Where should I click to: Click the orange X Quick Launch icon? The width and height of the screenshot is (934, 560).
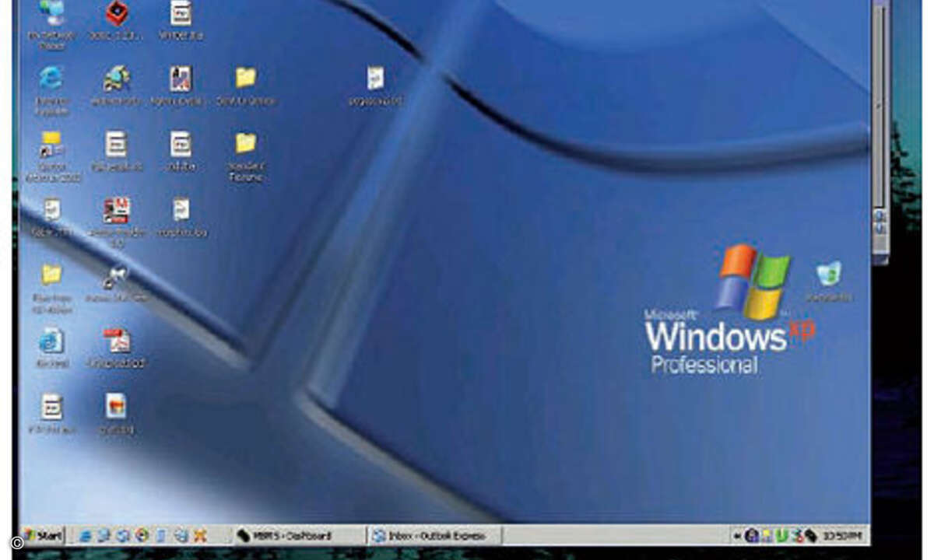click(199, 536)
